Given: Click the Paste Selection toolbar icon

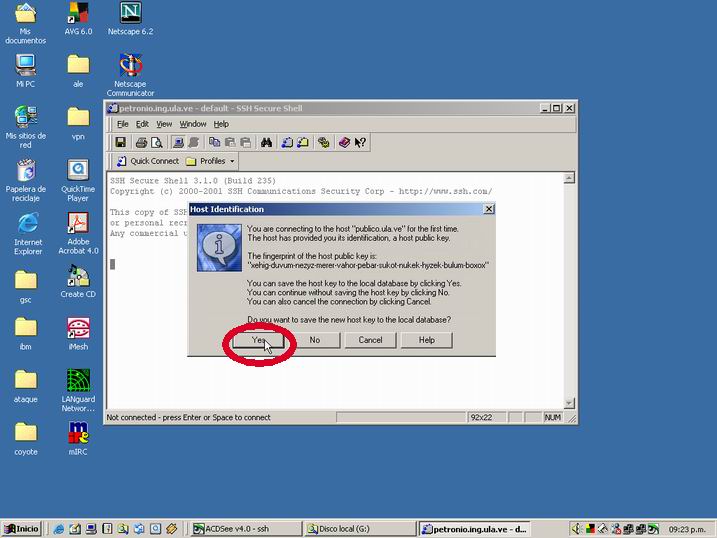Looking at the screenshot, I should tap(246, 143).
